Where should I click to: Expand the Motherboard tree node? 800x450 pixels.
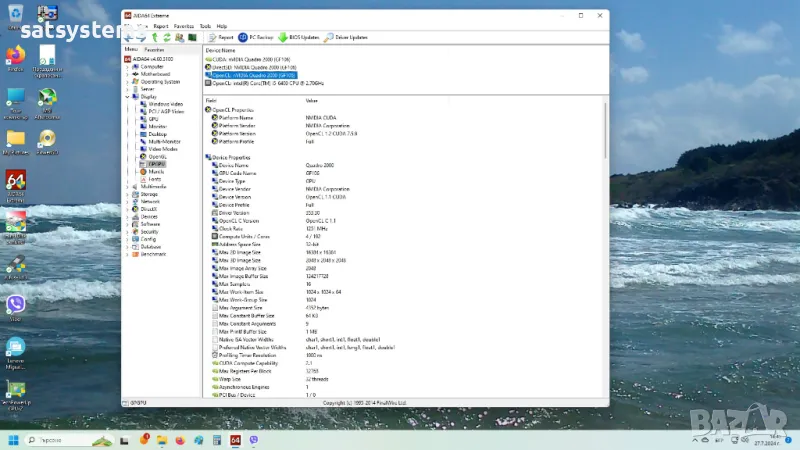pos(127,74)
